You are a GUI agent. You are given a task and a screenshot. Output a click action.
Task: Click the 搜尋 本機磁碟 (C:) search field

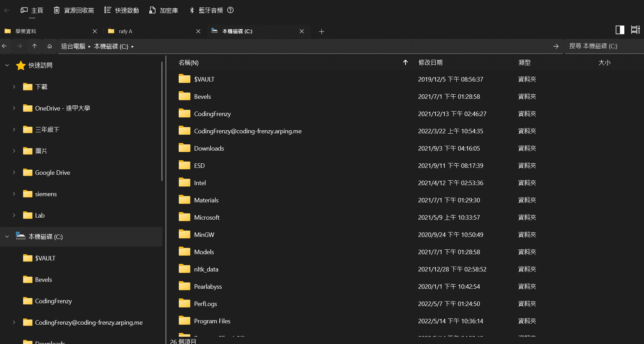604,46
